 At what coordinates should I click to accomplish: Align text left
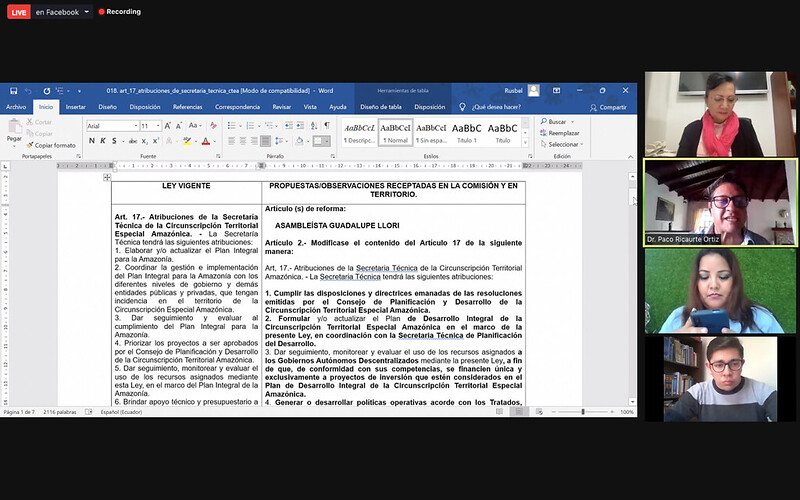(231, 141)
